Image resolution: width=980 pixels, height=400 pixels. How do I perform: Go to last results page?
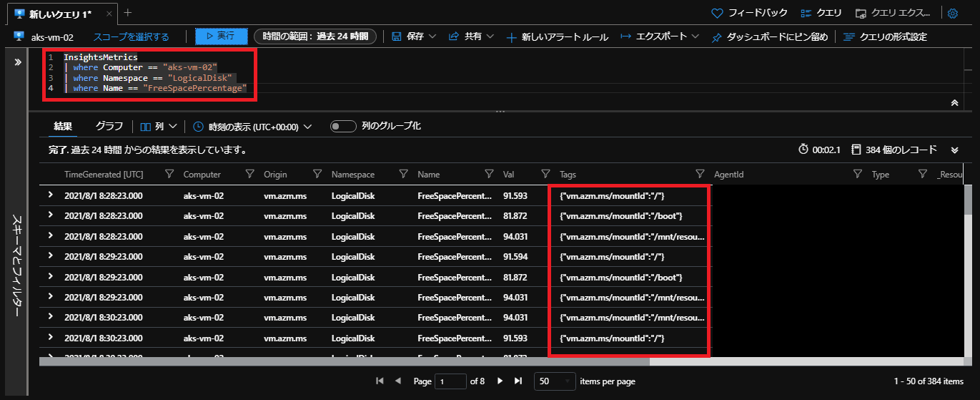coord(518,381)
